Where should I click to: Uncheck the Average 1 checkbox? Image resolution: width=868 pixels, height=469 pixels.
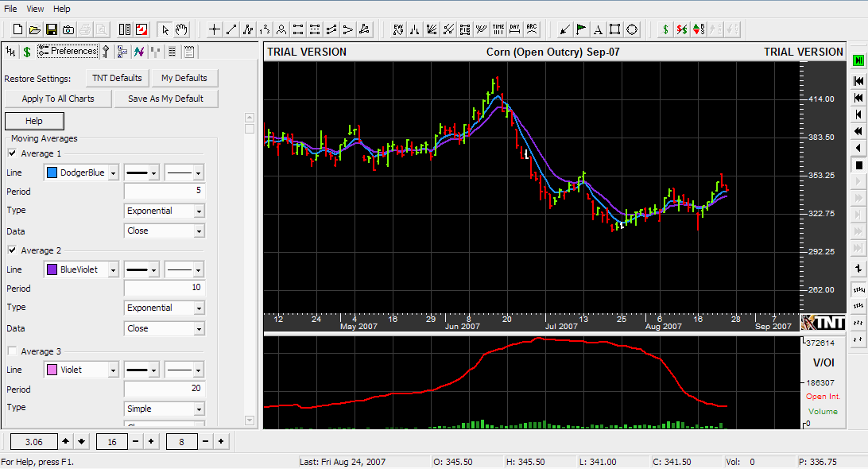[12, 153]
